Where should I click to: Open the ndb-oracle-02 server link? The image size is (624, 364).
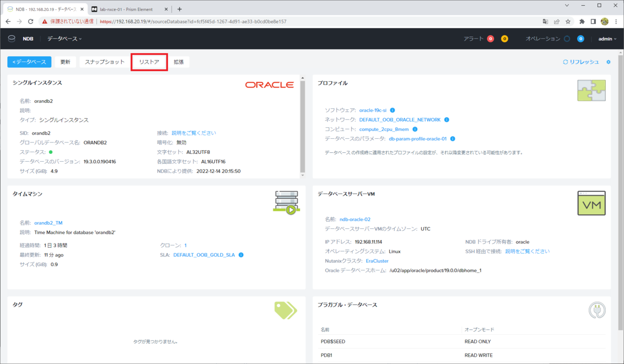point(355,219)
